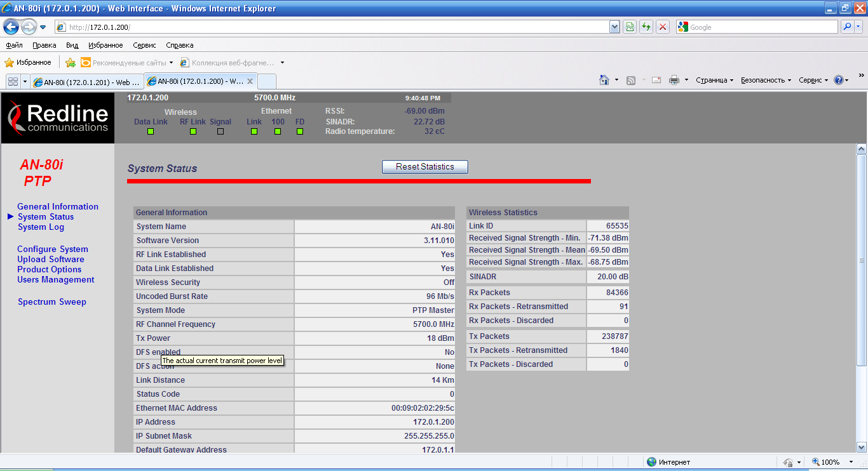The image size is (868, 471).
Task: Click the empty New Tab button
Action: click(x=268, y=81)
